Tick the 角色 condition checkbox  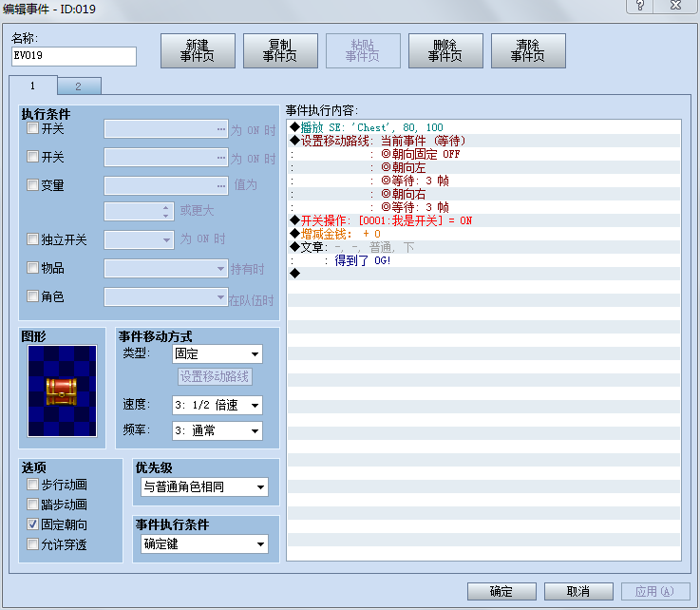(x=32, y=296)
